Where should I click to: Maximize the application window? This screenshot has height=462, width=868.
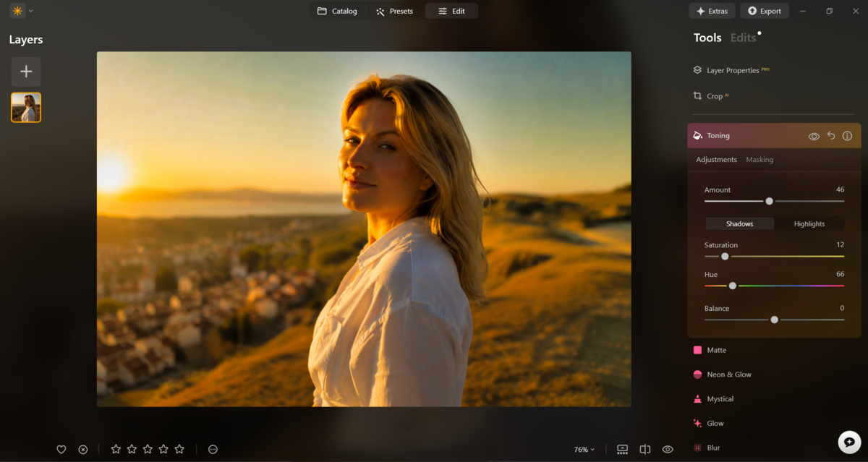click(830, 11)
